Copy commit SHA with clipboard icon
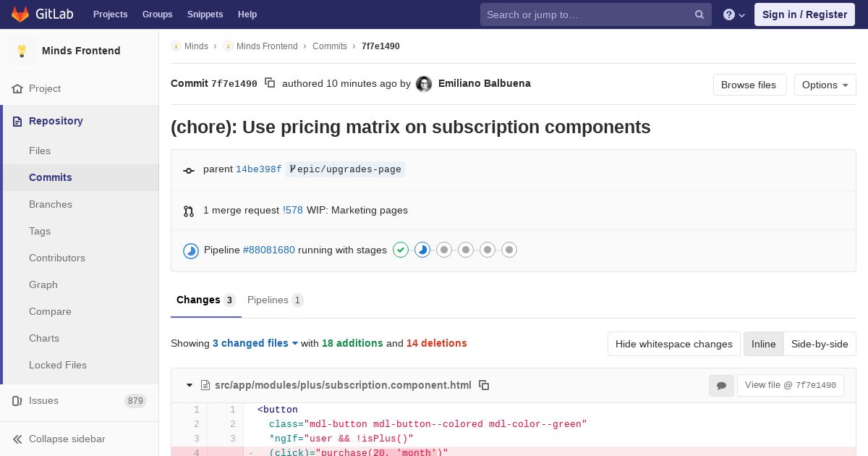 [x=270, y=83]
